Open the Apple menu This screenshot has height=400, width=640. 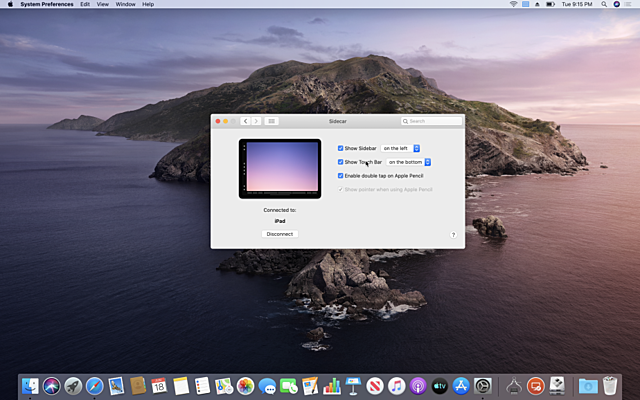click(10, 4)
